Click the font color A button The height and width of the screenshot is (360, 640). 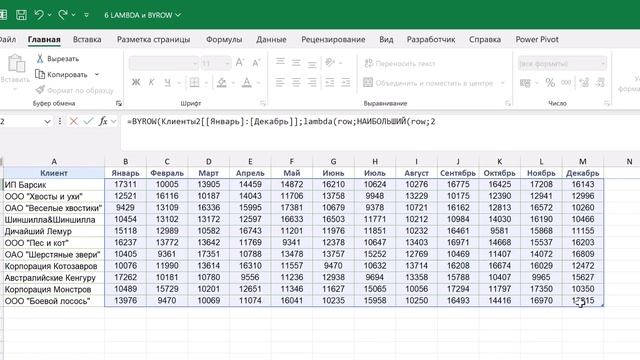[x=247, y=82]
